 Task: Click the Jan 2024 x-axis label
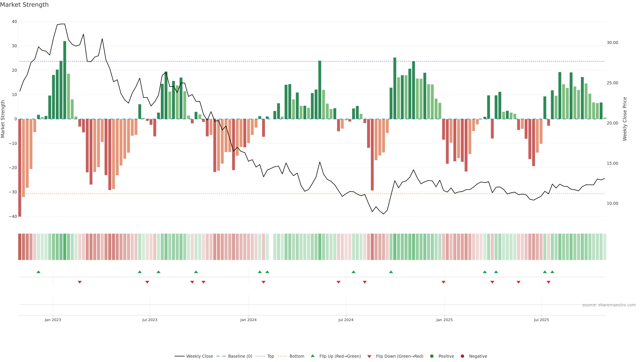[248, 320]
